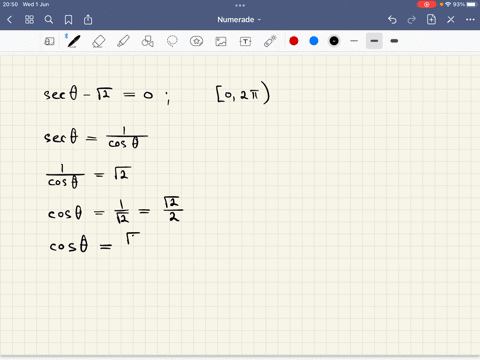Select the Highlighter tool
The image size is (480, 360).
pyautogui.click(x=123, y=41)
